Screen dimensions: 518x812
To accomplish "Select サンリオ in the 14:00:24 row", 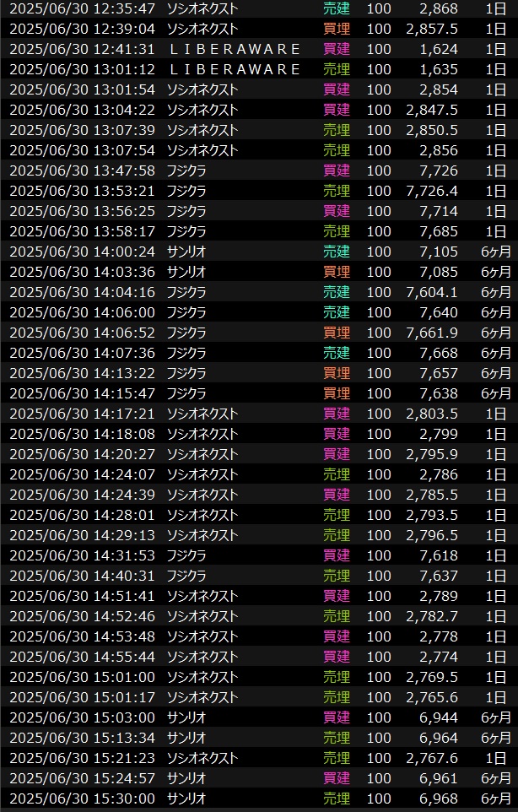I will point(186,252).
